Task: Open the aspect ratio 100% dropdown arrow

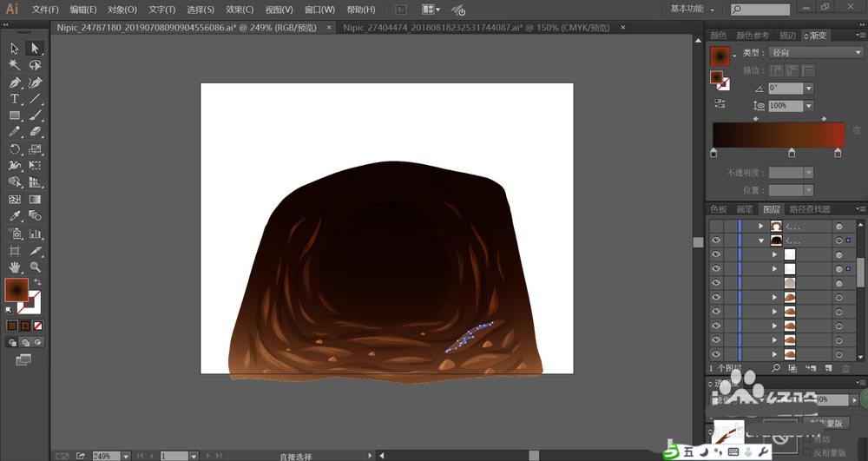Action: pyautogui.click(x=809, y=106)
